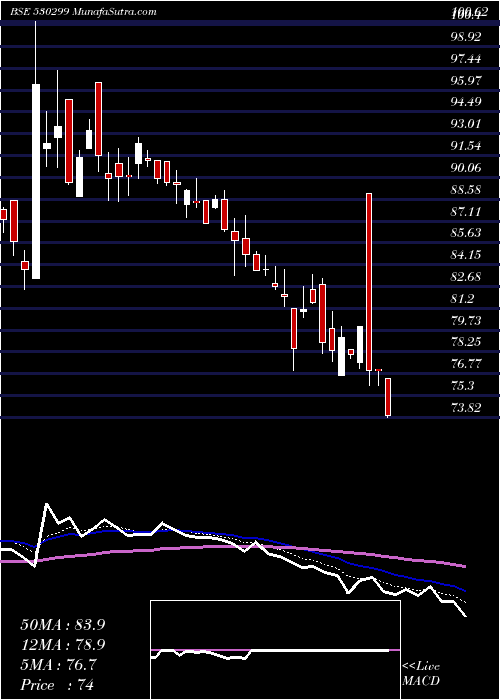Image resolution: width=500 pixels, height=700 pixels.
Task: Click the 94.49 price axis label
Action: [x=466, y=102]
